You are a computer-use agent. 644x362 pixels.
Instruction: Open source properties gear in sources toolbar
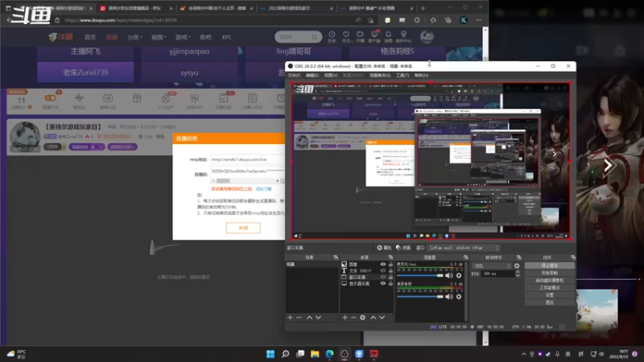(x=363, y=317)
